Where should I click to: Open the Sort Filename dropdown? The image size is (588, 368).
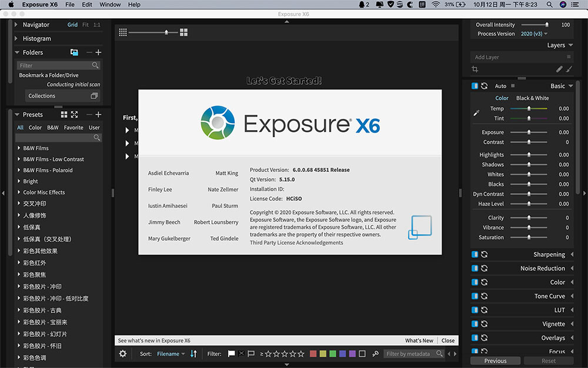(x=171, y=354)
